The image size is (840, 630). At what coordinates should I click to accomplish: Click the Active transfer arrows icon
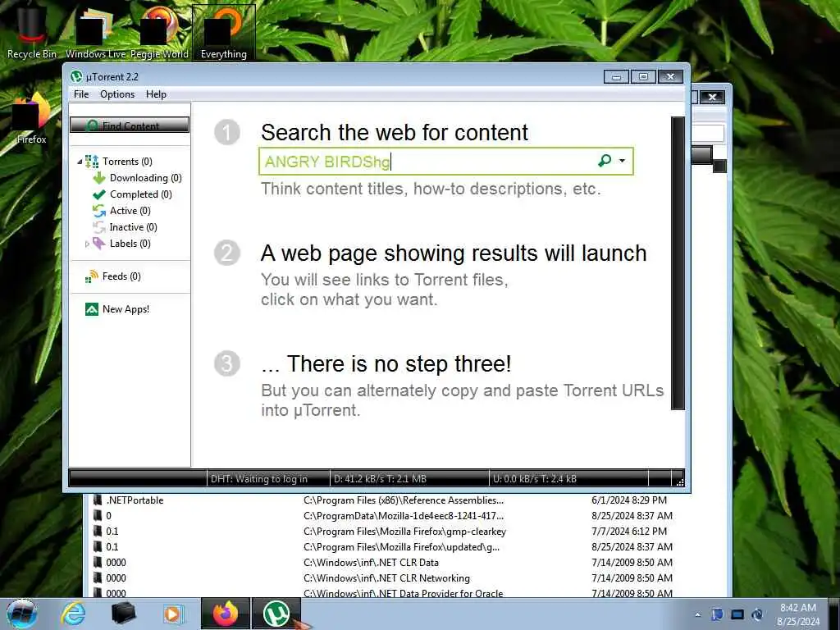tap(99, 211)
